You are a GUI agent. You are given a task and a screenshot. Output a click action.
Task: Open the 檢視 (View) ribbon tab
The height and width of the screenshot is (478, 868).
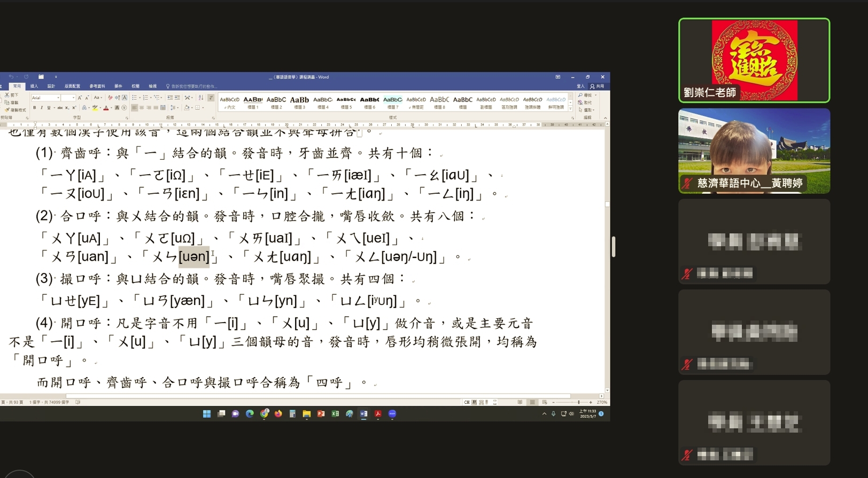[x=153, y=86]
